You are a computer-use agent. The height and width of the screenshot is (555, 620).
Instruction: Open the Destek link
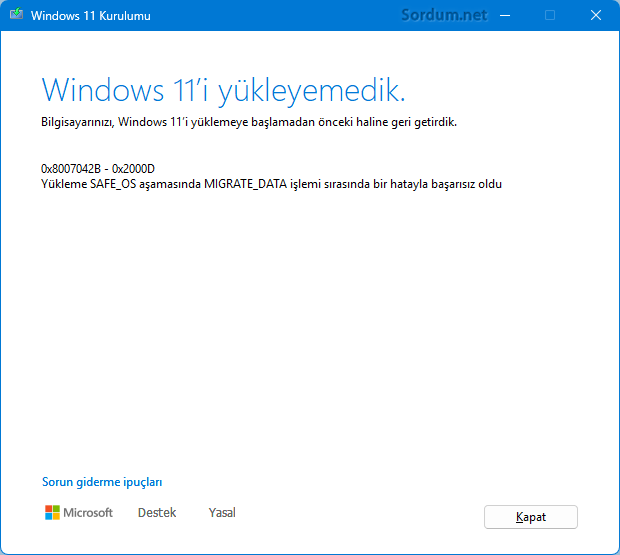[x=157, y=512]
